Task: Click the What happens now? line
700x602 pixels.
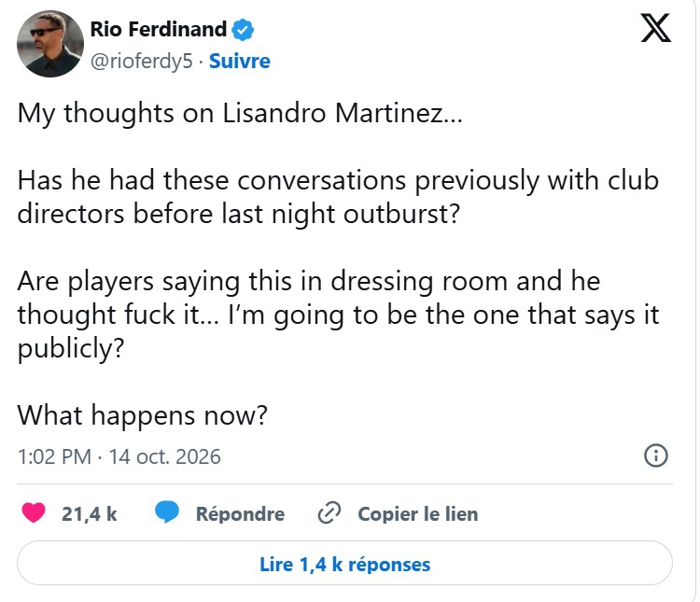Action: coord(143,415)
